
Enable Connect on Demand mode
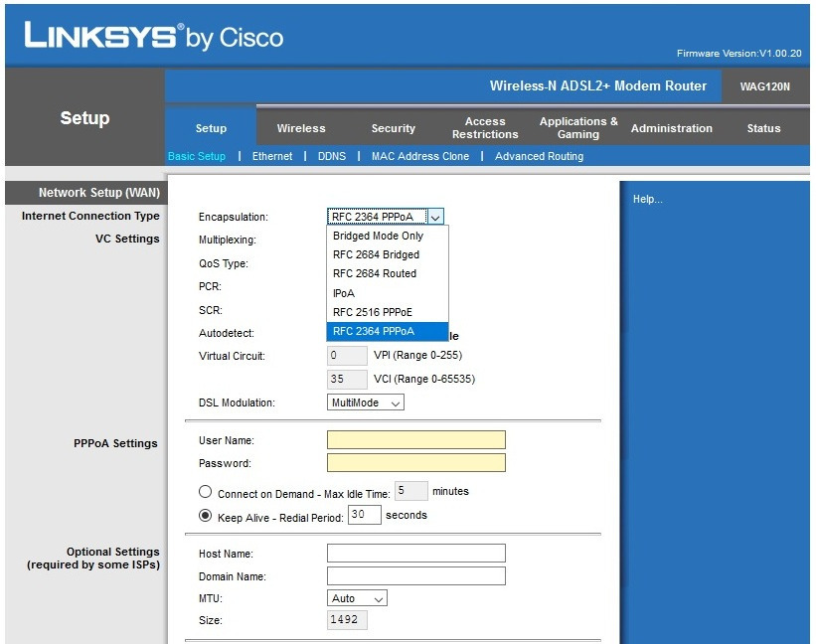coord(205,491)
